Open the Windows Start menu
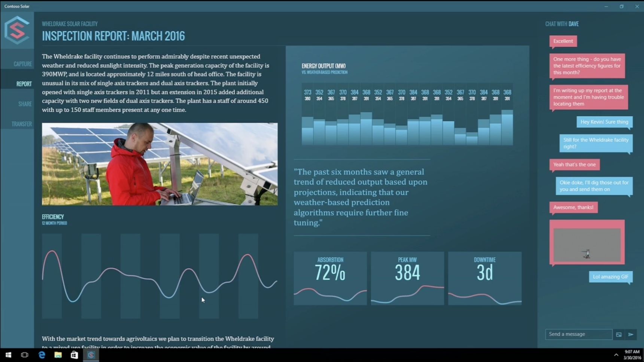644x362 pixels. pos(8,355)
